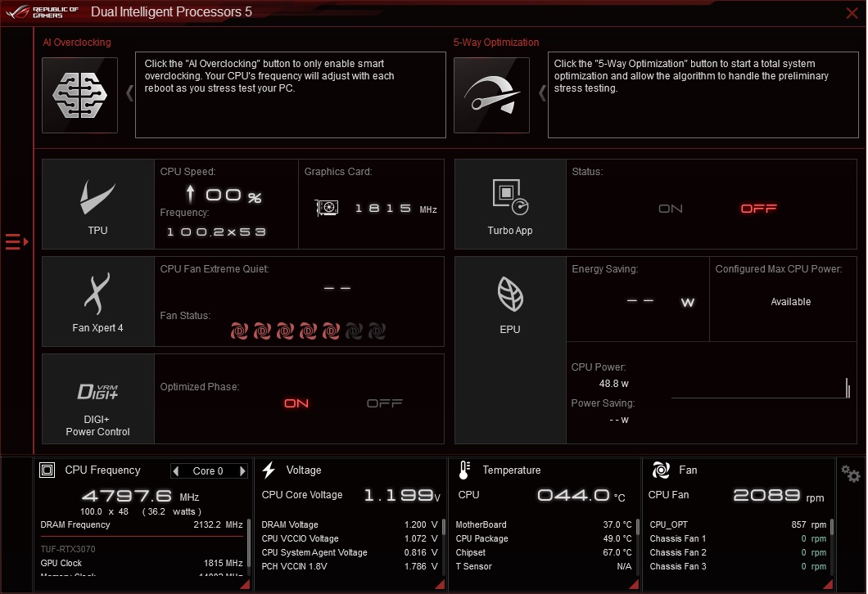This screenshot has width=868, height=594.
Task: Open DIGI+ Power Control icon
Action: [98, 398]
